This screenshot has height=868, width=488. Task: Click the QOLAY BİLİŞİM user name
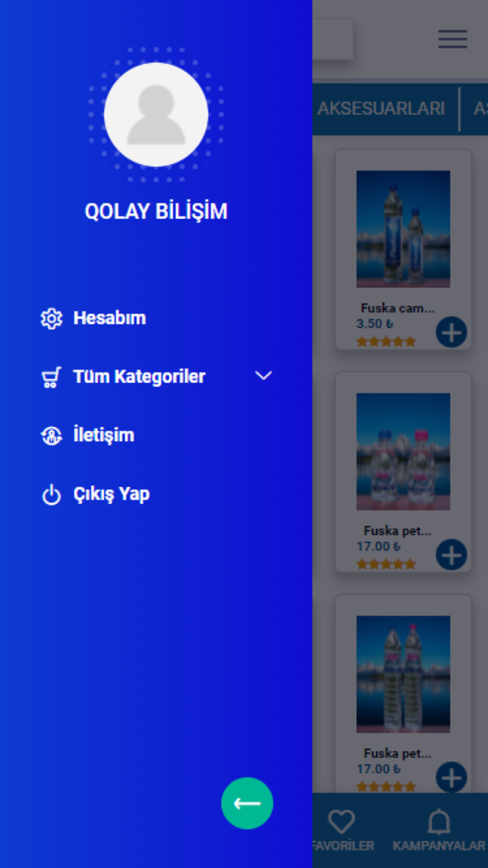156,211
